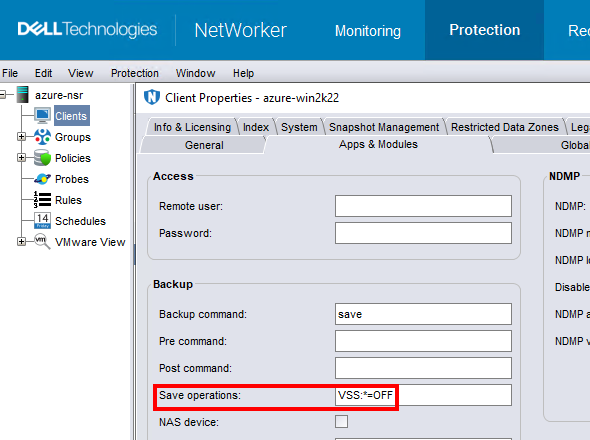The width and height of the screenshot is (590, 440).
Task: Switch to the Snapshot Management tab
Action: 384,127
